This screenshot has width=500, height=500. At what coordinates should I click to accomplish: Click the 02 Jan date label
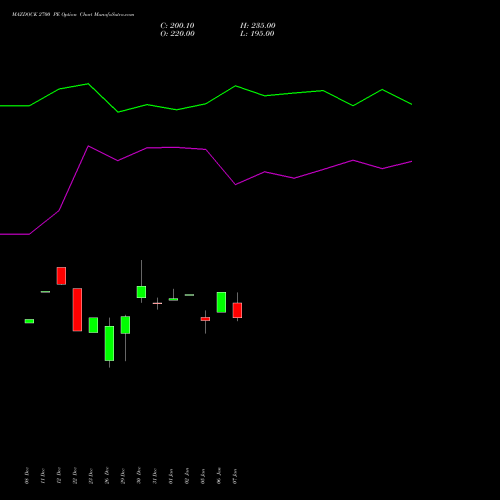(x=187, y=475)
